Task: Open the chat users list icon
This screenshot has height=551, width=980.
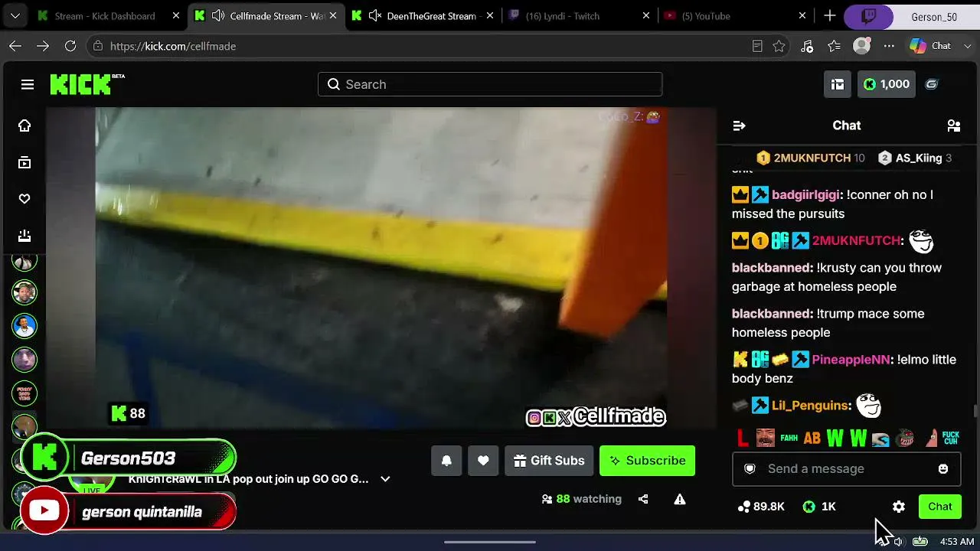Action: click(954, 126)
